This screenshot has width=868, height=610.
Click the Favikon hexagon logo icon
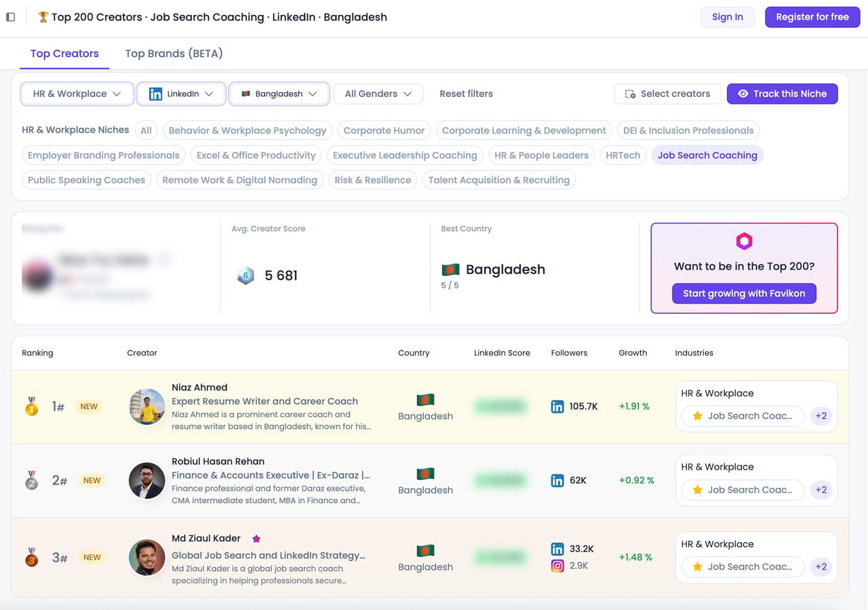(x=744, y=241)
